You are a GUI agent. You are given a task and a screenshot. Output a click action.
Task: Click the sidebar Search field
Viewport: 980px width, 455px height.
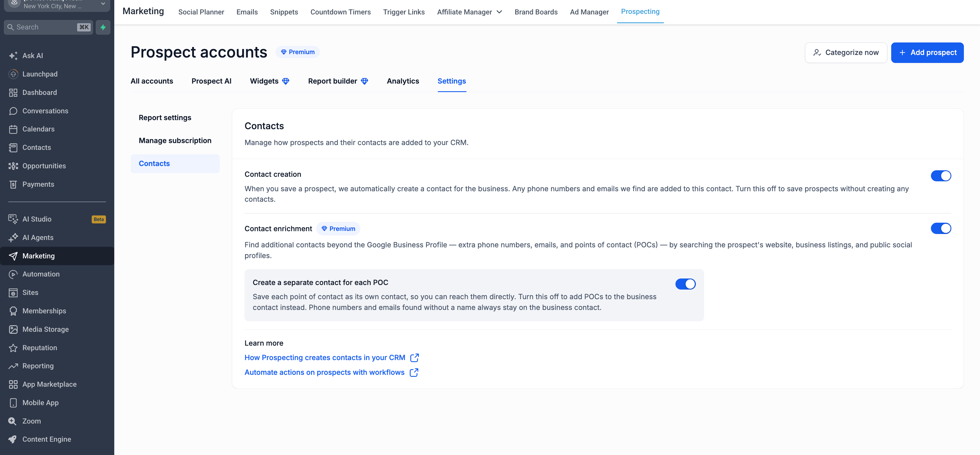point(48,27)
